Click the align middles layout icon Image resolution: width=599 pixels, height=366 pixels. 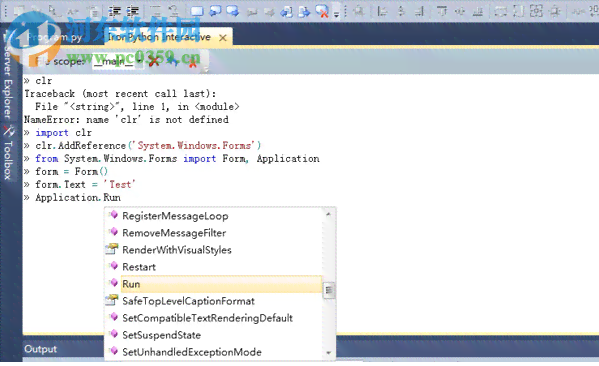(x=460, y=11)
